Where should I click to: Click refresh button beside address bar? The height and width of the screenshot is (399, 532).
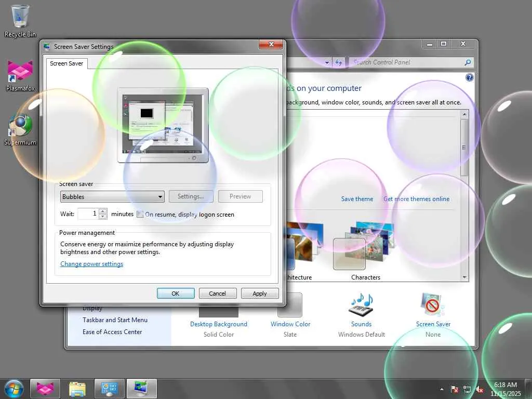coord(338,62)
